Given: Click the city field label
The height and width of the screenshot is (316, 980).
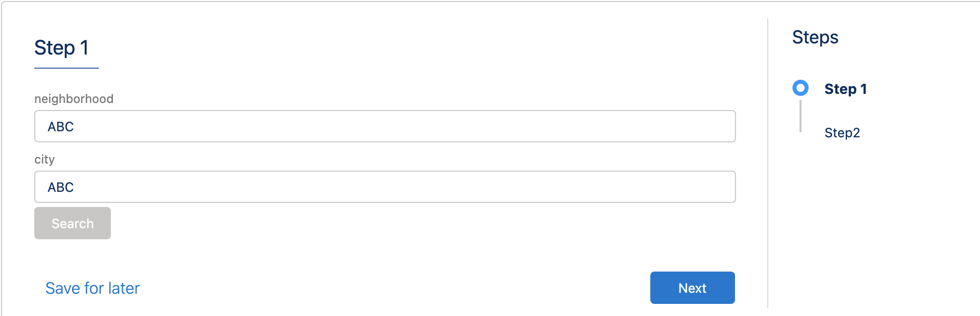Looking at the screenshot, I should coord(44,160).
